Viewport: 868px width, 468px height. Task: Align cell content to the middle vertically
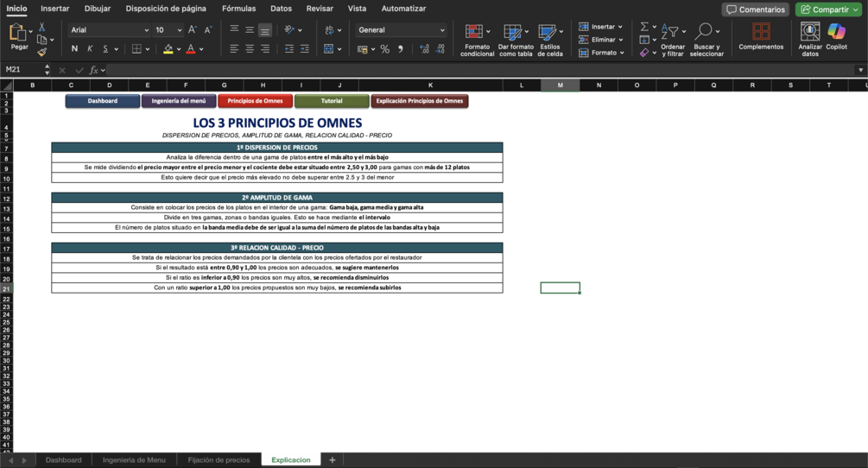pos(250,30)
